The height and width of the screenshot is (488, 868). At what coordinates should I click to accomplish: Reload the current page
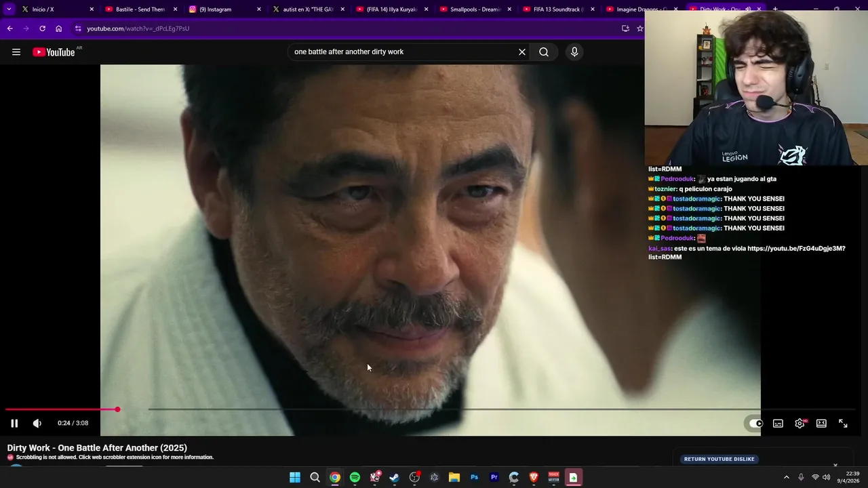pyautogui.click(x=42, y=28)
